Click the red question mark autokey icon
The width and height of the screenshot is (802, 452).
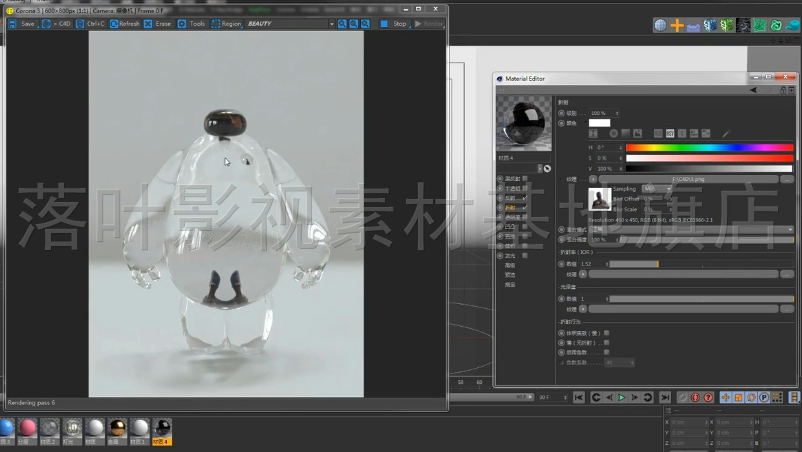pos(708,397)
